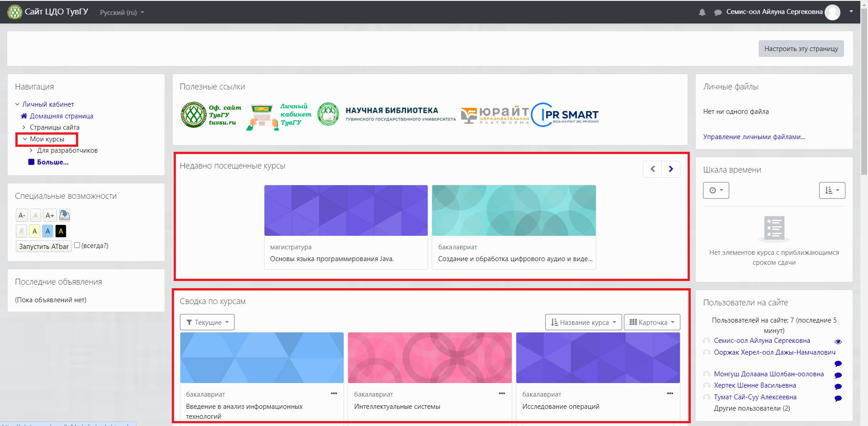Open the Название курса sort dropdown
Viewport: 868px width, 426px height.
coord(584,322)
